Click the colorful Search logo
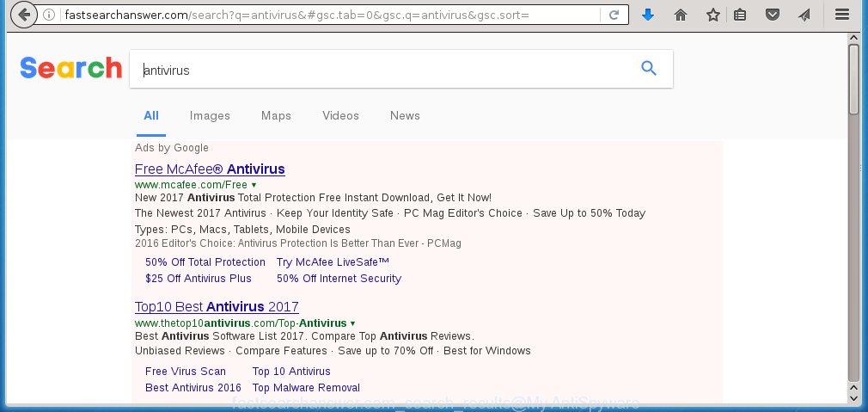Image resolution: width=868 pixels, height=412 pixels. click(70, 68)
